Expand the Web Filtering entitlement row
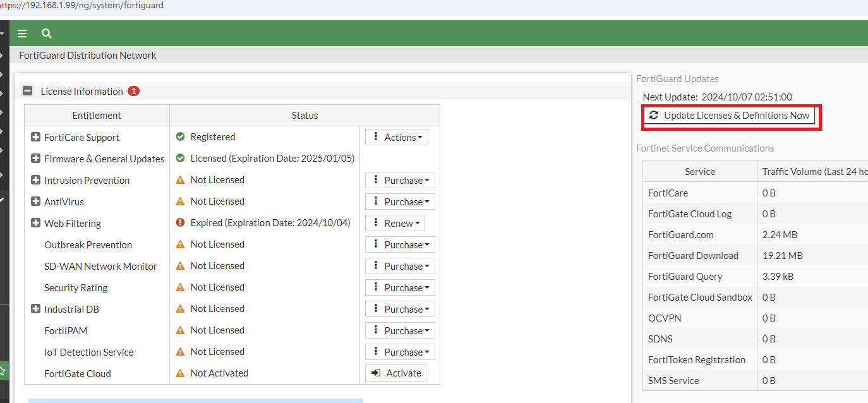Viewport: 868px width, 403px height. [x=35, y=223]
